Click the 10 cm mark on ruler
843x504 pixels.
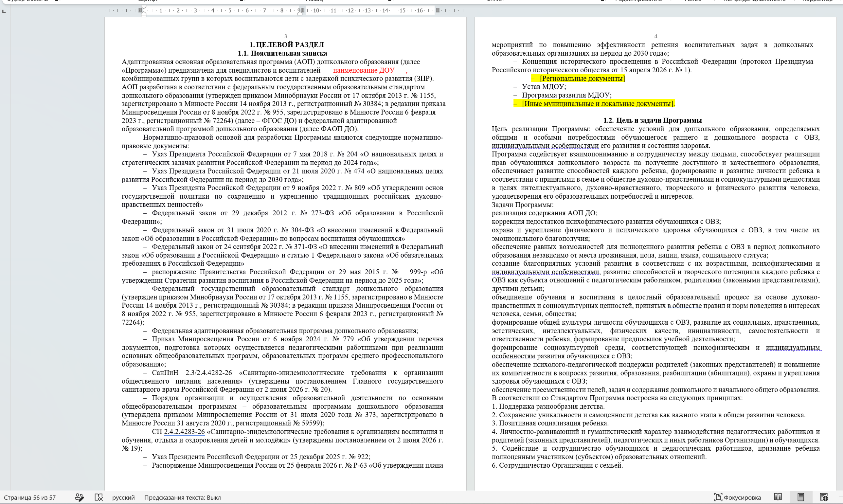pos(316,10)
